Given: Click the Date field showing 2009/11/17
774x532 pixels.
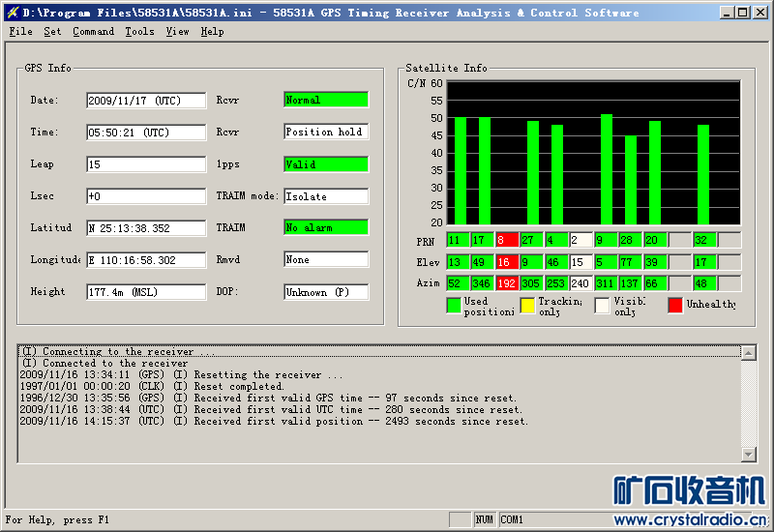Looking at the screenshot, I should pos(146,101).
